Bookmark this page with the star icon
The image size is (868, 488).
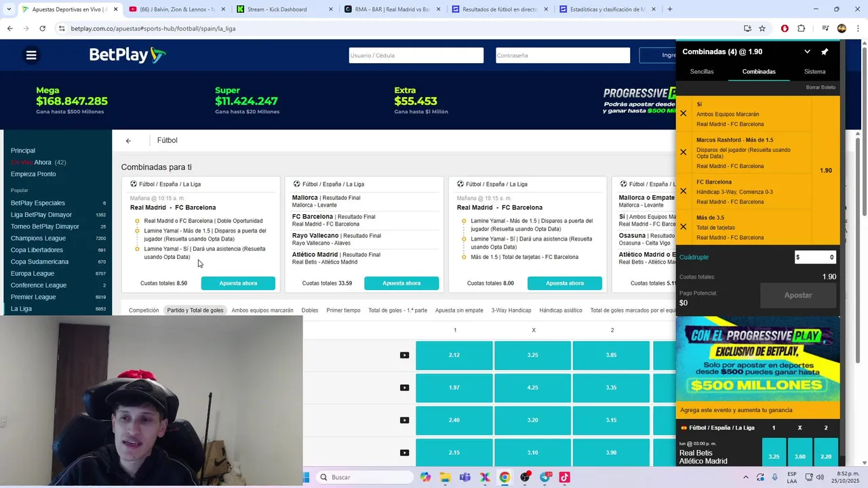[762, 28]
